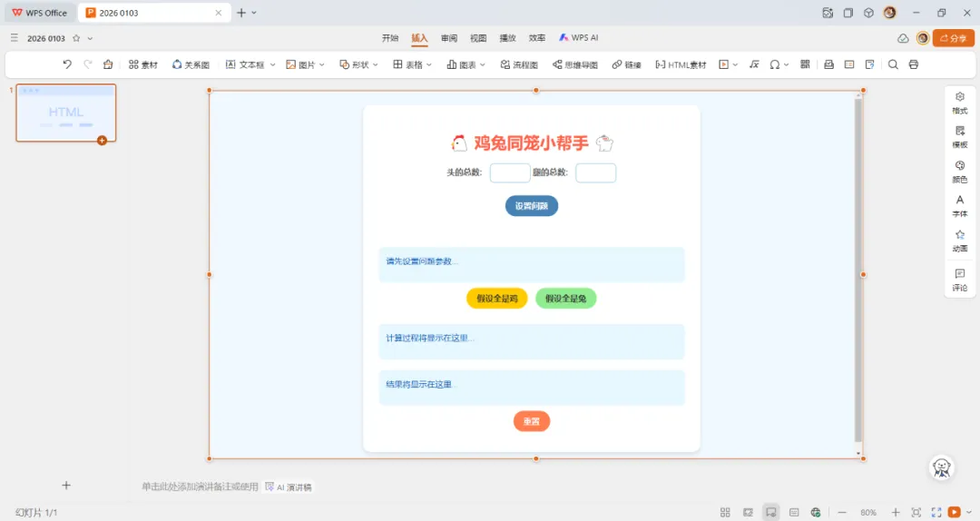
Task: Open the 素材 materials library
Action: tap(143, 64)
